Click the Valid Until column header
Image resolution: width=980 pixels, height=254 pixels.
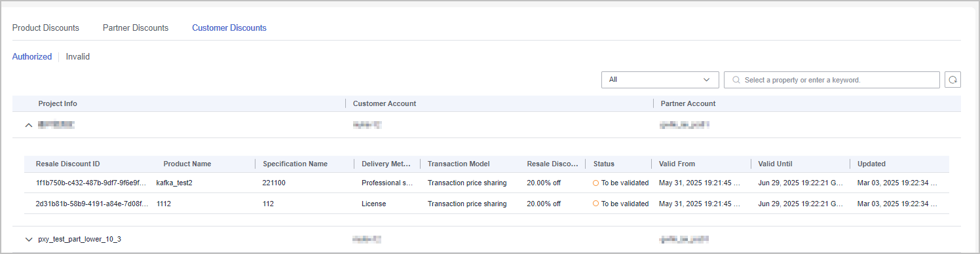(776, 164)
